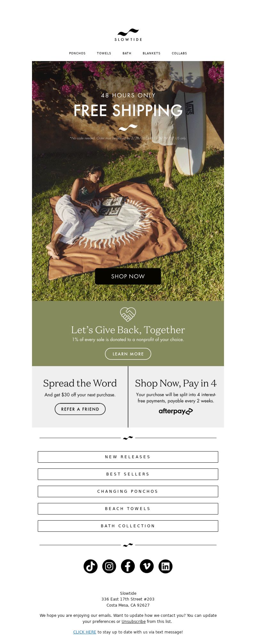Open the Ponchos menu item
The height and width of the screenshot is (644, 256).
tap(77, 53)
